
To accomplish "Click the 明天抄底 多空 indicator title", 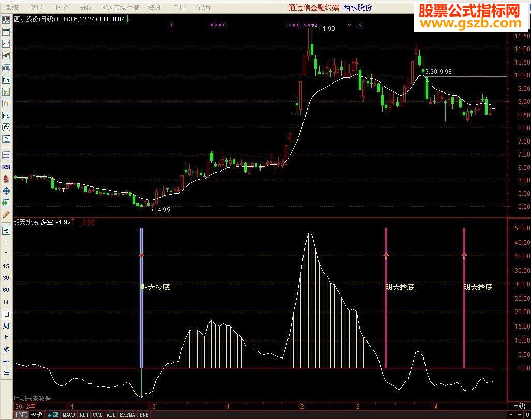I will [42, 222].
